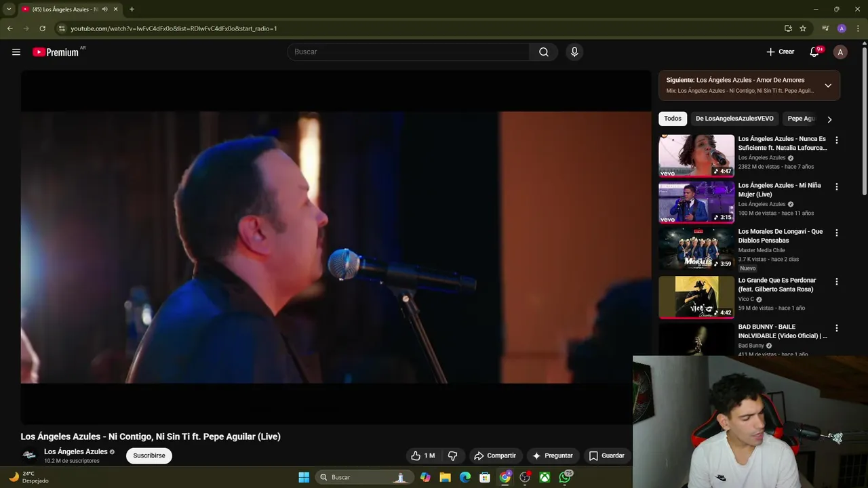
Task: Open File Explorer from the taskbar
Action: [x=445, y=477]
